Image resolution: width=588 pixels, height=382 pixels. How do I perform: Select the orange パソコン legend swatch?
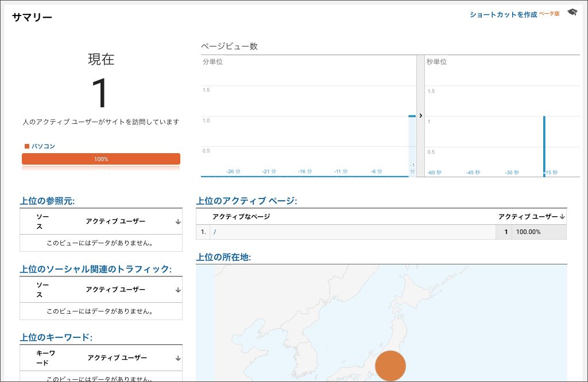(x=27, y=146)
